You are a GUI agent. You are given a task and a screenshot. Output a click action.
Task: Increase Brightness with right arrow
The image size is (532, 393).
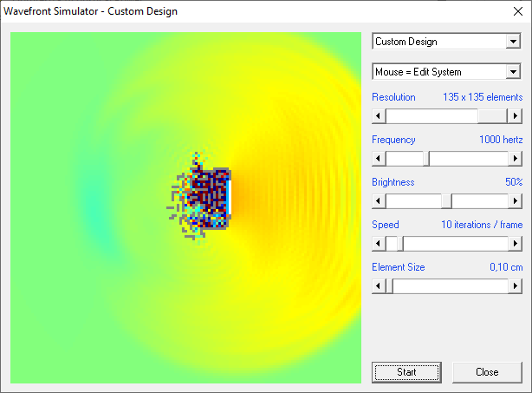[x=515, y=201]
